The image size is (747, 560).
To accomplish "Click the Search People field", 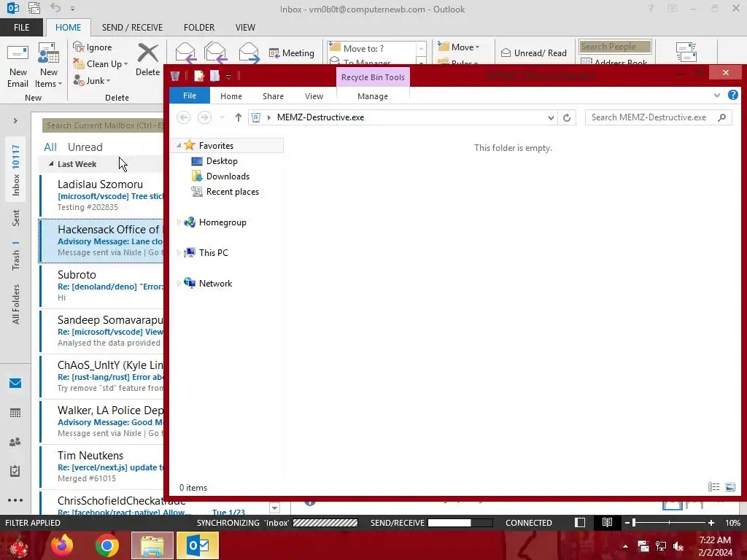I will point(615,47).
